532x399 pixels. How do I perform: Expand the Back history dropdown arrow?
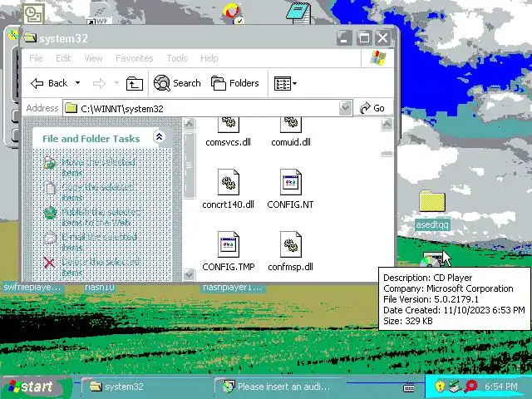coord(77,83)
